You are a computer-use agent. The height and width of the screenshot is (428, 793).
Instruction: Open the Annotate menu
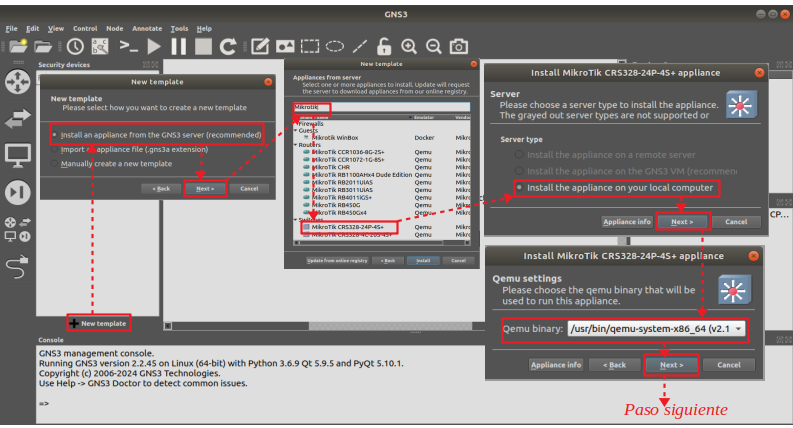(x=147, y=28)
